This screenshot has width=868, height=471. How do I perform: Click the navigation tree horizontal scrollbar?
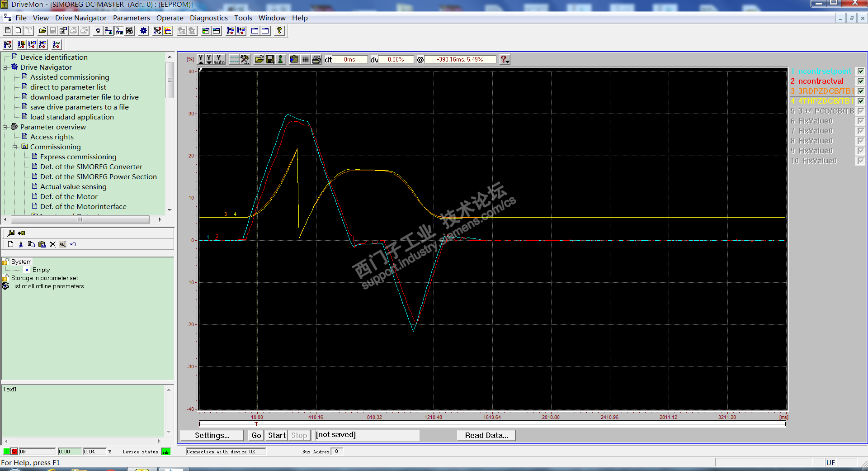(x=80, y=219)
